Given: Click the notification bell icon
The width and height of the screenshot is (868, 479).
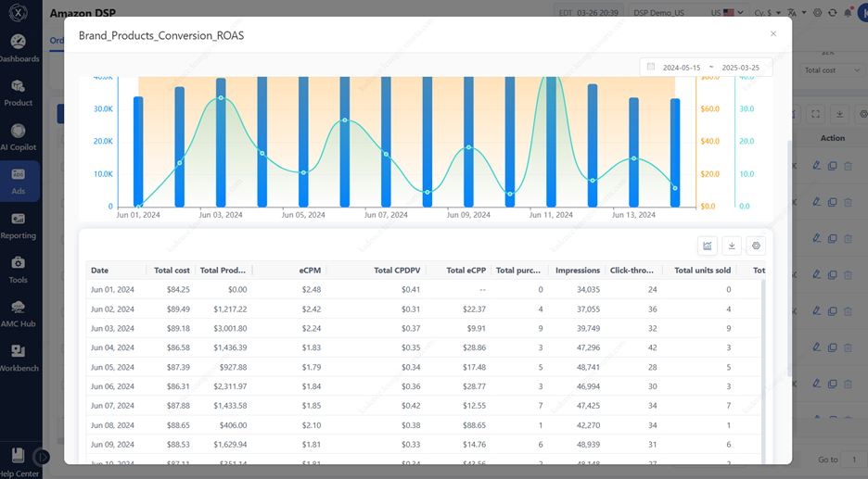Looking at the screenshot, I should pos(847,13).
